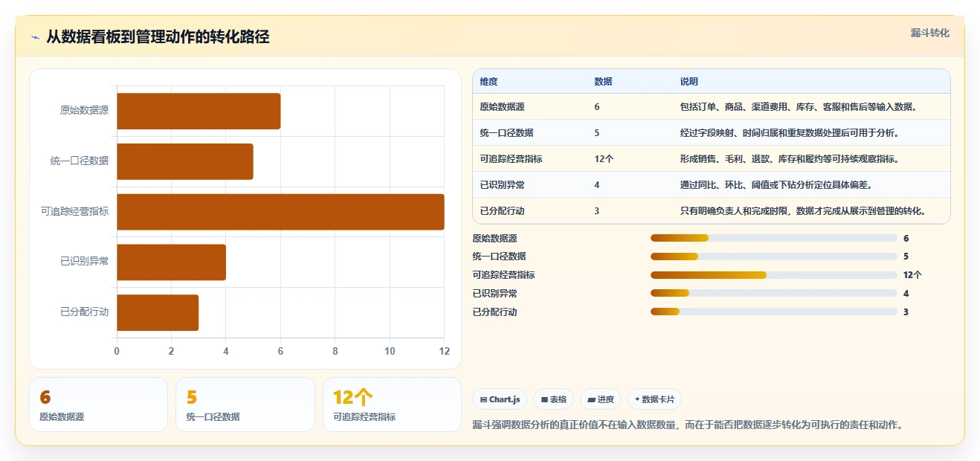Image resolution: width=980 pixels, height=461 pixels.
Task: Click the lightning icon beside the title
Action: coord(35,37)
